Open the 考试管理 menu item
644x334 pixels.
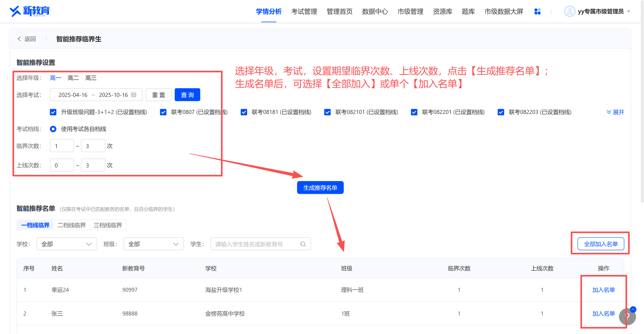(x=304, y=11)
